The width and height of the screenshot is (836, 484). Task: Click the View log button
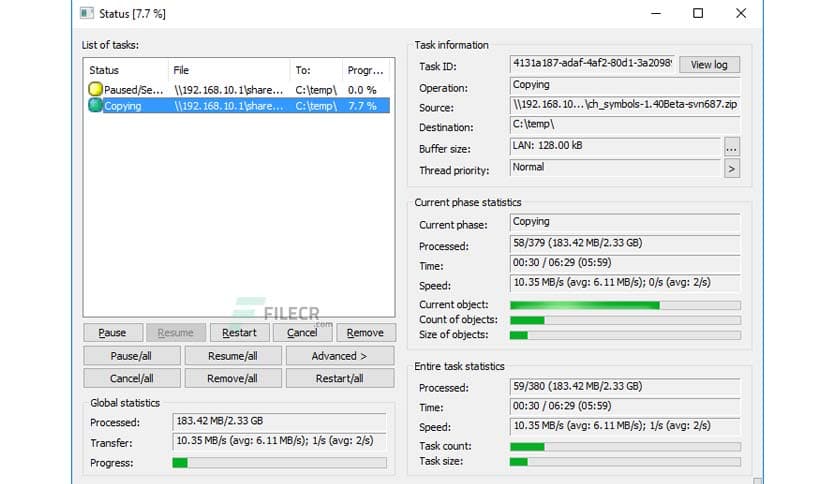(709, 65)
